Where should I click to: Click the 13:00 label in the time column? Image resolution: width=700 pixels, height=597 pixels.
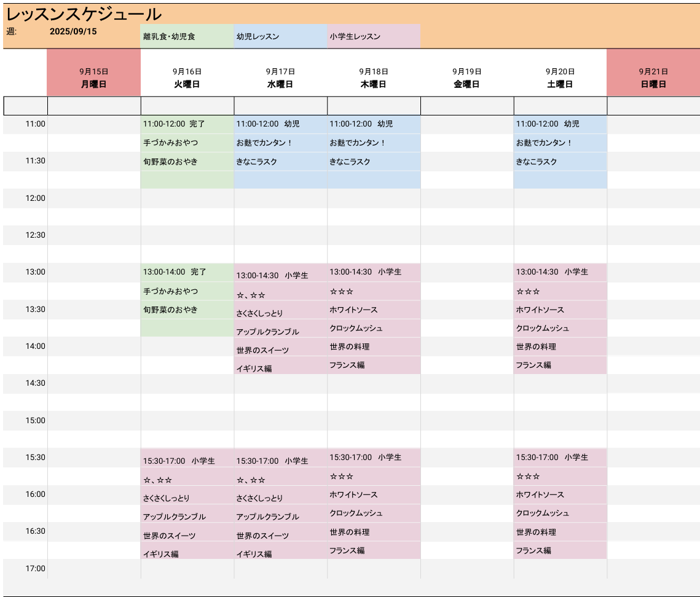[x=35, y=272]
